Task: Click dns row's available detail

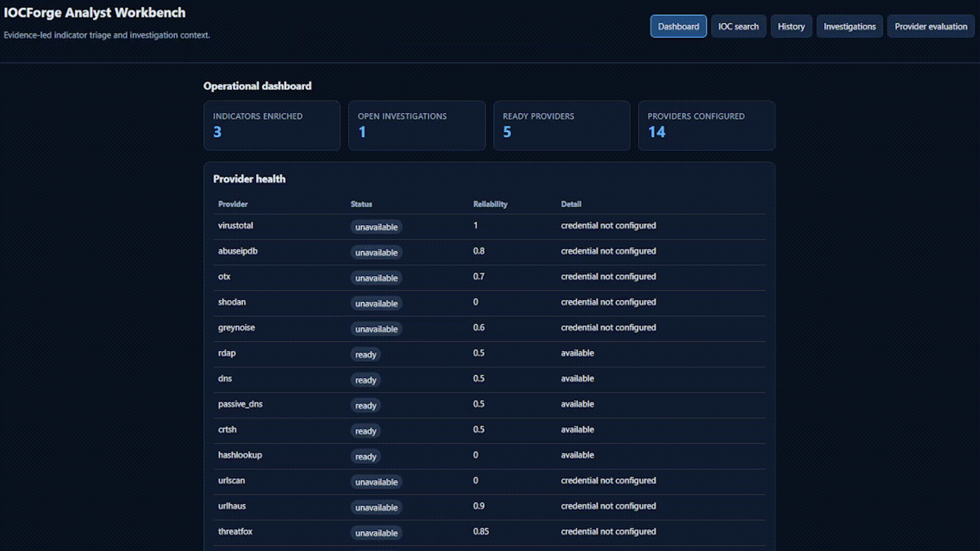Action: (577, 379)
